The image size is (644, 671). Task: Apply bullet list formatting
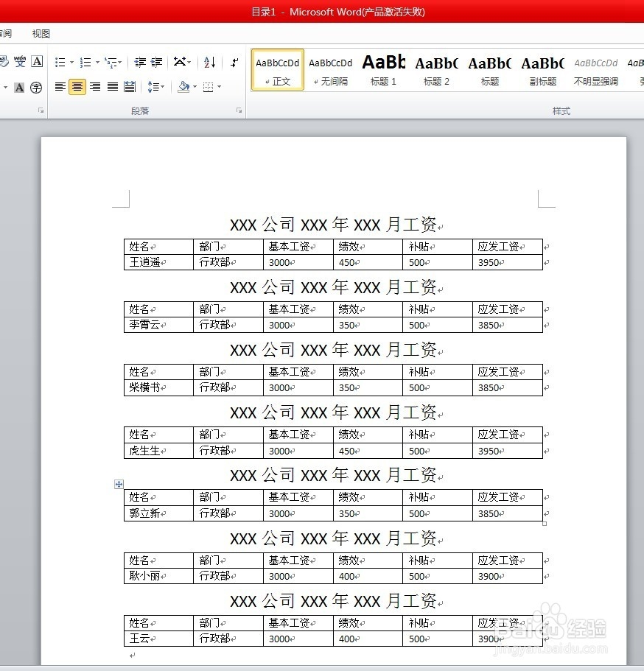click(60, 63)
